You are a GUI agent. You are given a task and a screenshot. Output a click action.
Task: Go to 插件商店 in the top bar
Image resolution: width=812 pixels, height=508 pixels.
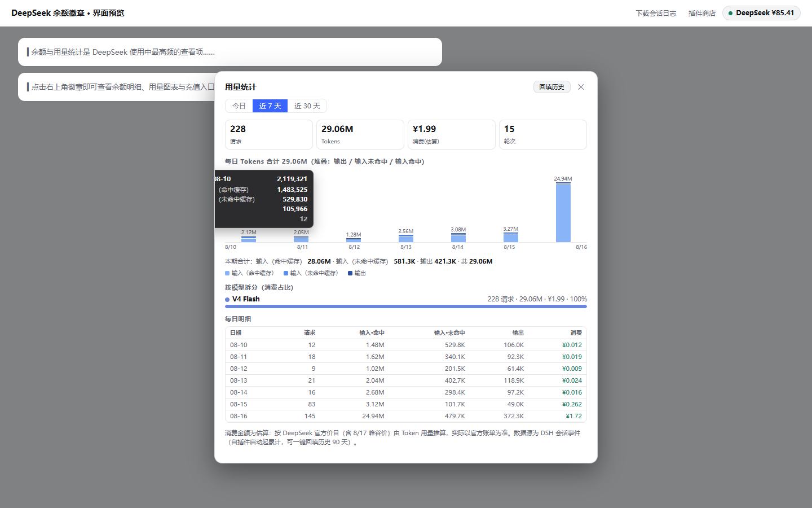[702, 13]
